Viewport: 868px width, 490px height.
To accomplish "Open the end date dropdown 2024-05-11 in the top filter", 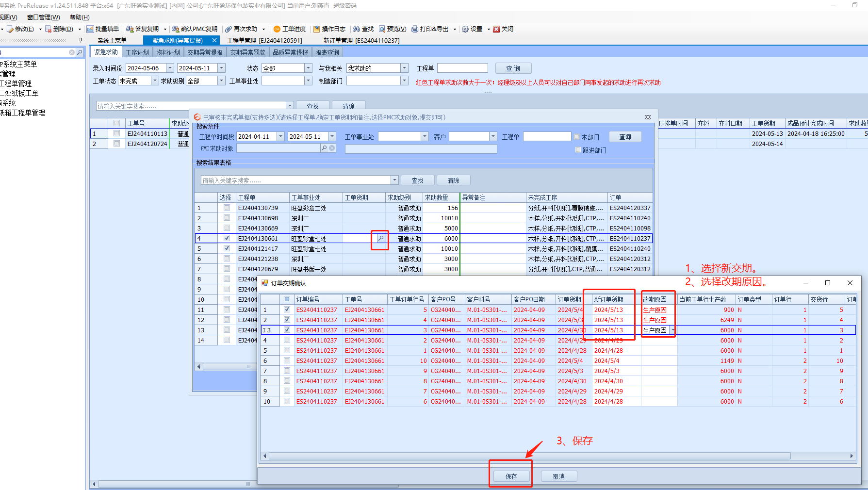I will point(221,68).
